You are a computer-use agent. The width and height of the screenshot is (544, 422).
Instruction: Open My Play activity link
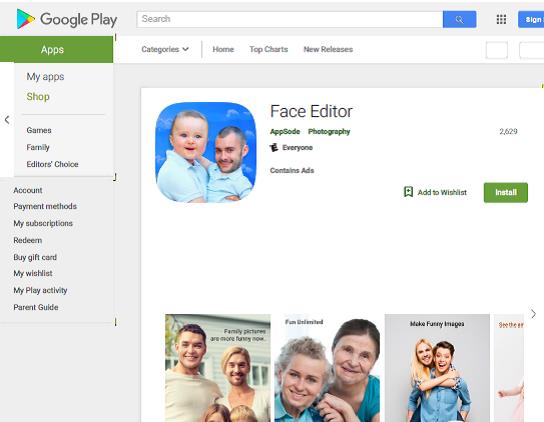40,290
